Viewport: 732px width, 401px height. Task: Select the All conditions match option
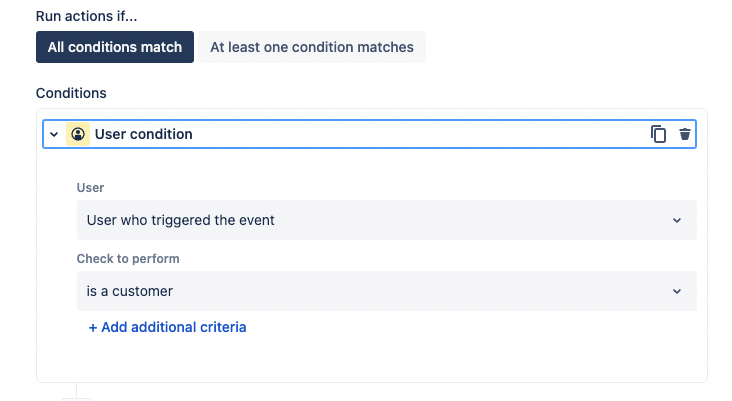click(x=115, y=47)
